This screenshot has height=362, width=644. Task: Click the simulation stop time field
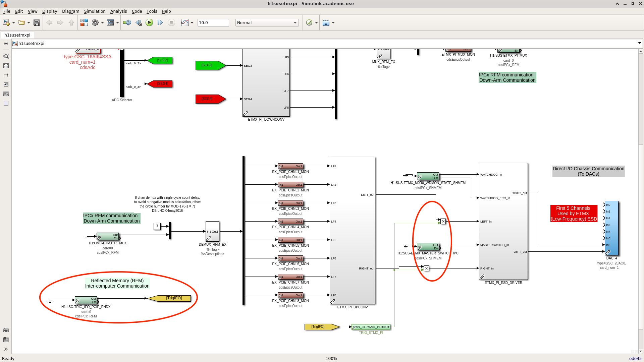[x=213, y=22]
